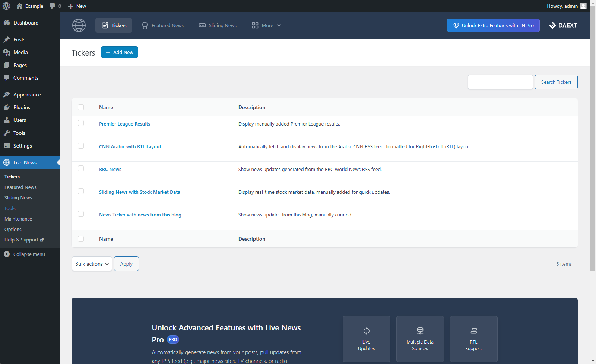This screenshot has width=596, height=364.
Task: Open the Example site home icon
Action: (19, 6)
